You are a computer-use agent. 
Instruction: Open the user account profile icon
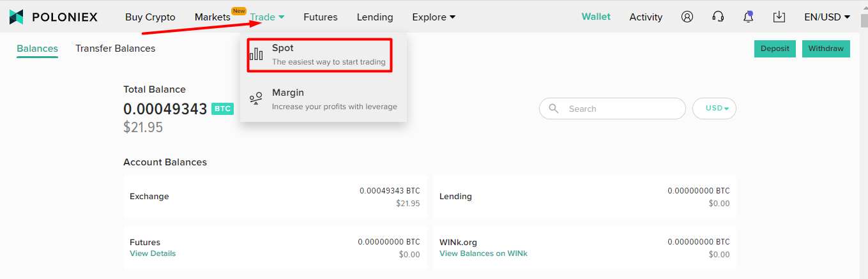(687, 17)
